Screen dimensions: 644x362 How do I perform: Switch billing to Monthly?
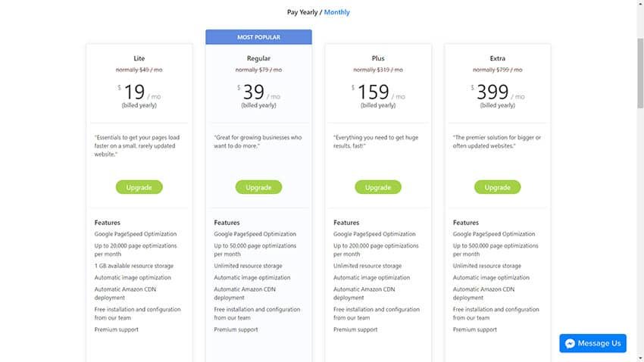click(337, 12)
